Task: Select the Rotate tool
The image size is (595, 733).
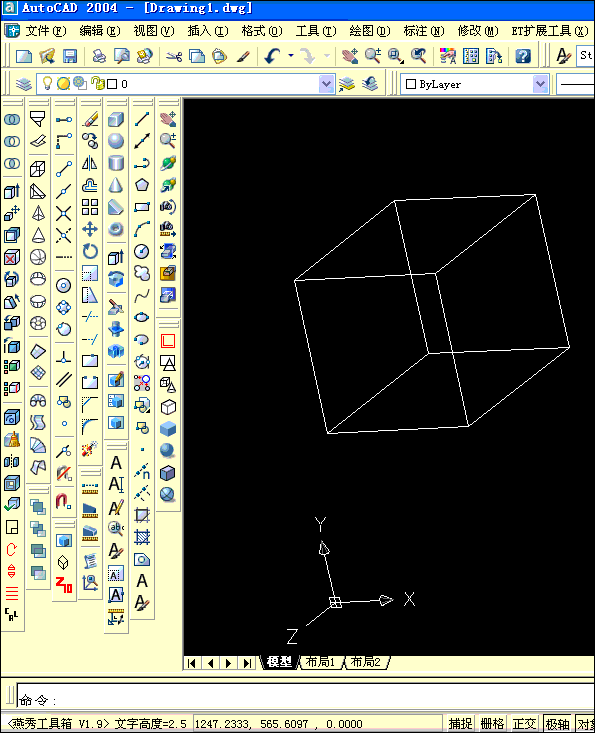Action: (90, 252)
